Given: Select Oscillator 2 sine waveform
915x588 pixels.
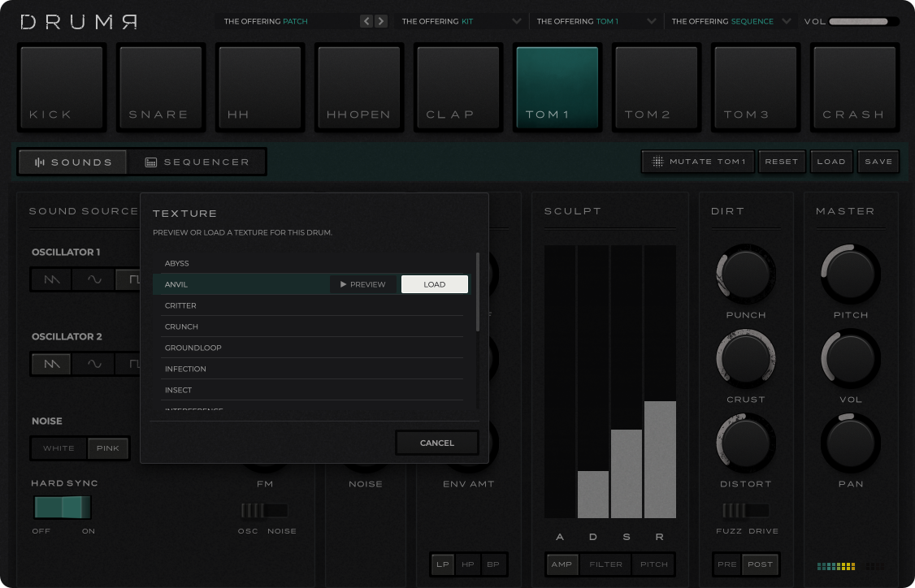Looking at the screenshot, I should pyautogui.click(x=94, y=364).
